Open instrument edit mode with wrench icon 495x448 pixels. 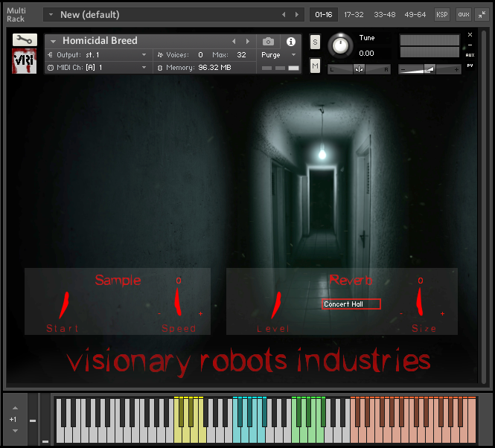(x=25, y=40)
